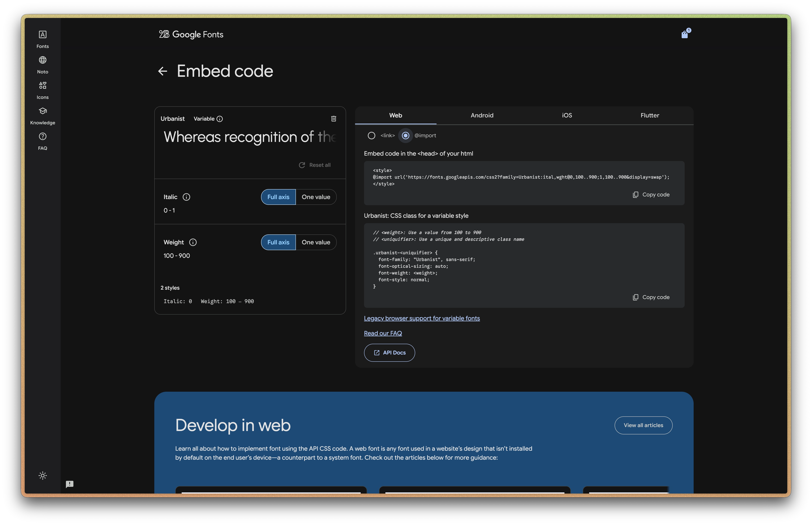Click View all articles button
The width and height of the screenshot is (812, 525).
[643, 425]
